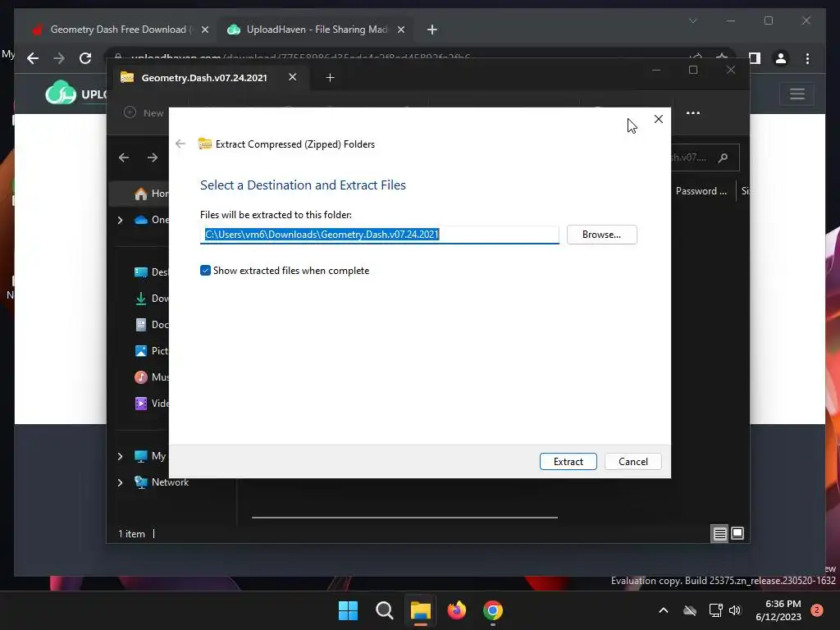Select the UploadHaven File Sharing tab
The width and height of the screenshot is (840, 630).
click(316, 30)
